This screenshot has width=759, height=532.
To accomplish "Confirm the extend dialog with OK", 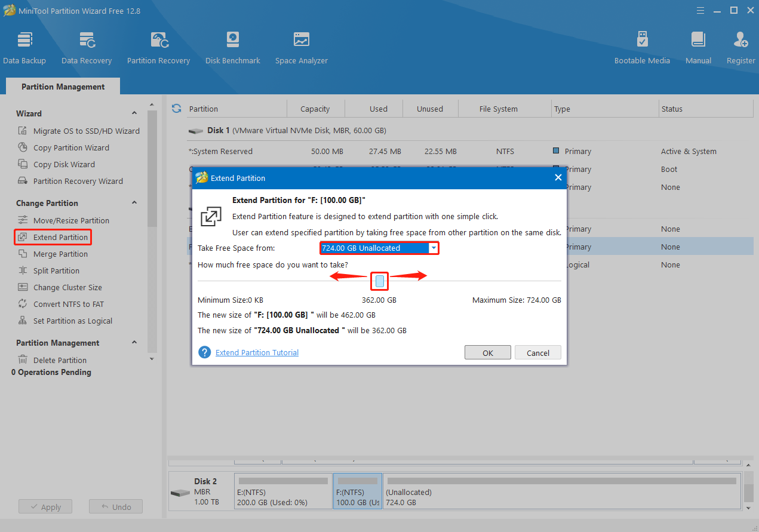I will pyautogui.click(x=488, y=352).
